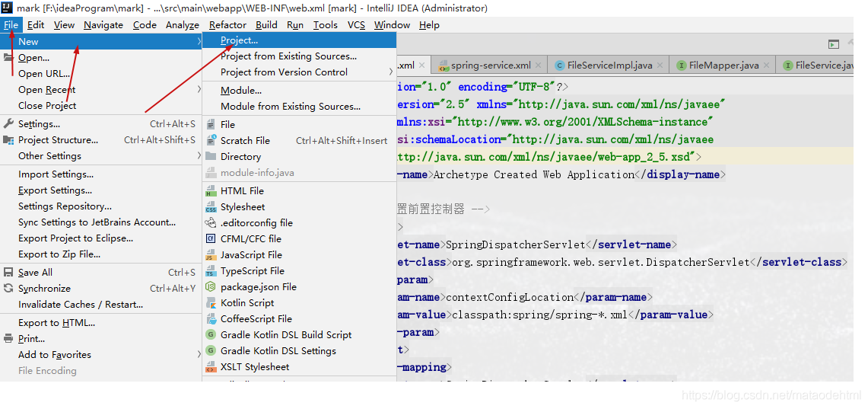Choose Close Project

pyautogui.click(x=100, y=106)
